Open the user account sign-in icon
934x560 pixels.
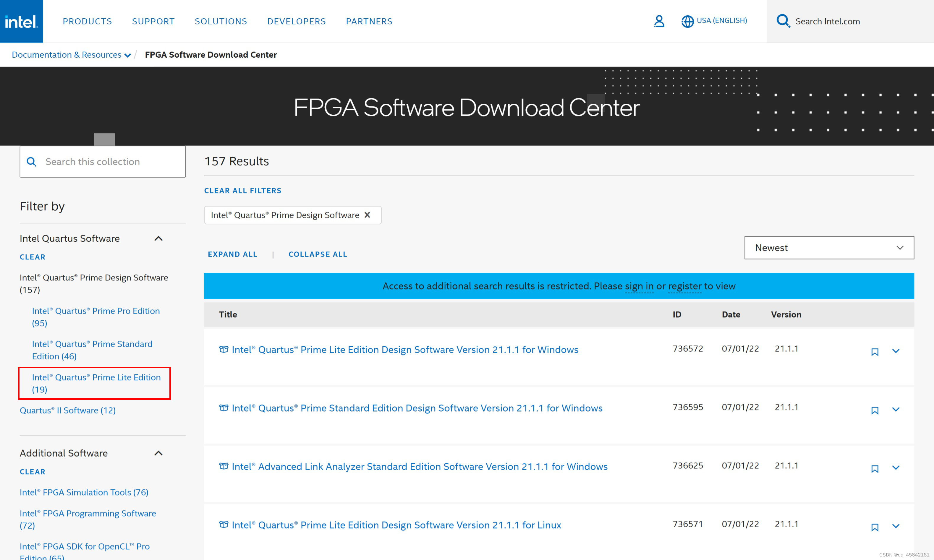point(659,21)
